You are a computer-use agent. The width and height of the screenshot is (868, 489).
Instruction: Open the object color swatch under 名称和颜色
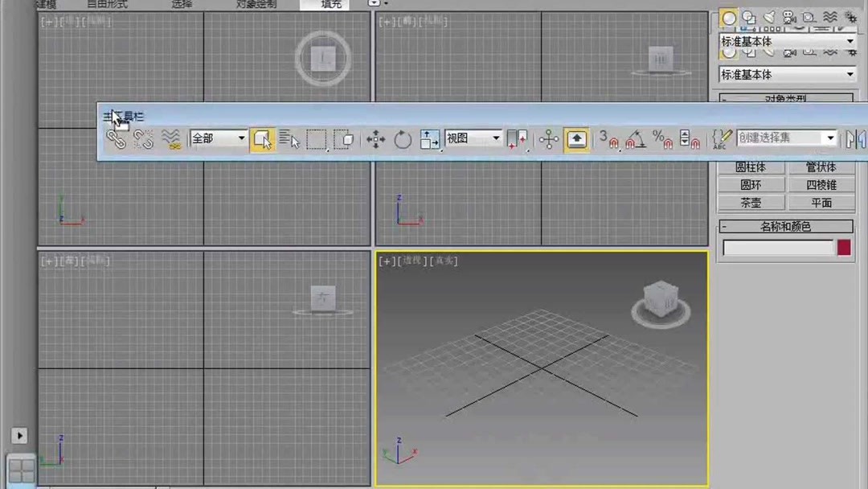844,248
